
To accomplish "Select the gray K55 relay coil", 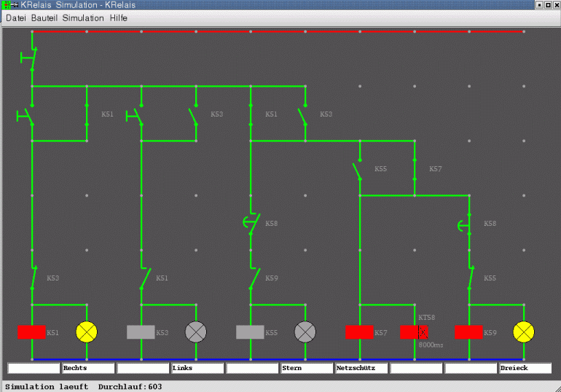I will 250,332.
